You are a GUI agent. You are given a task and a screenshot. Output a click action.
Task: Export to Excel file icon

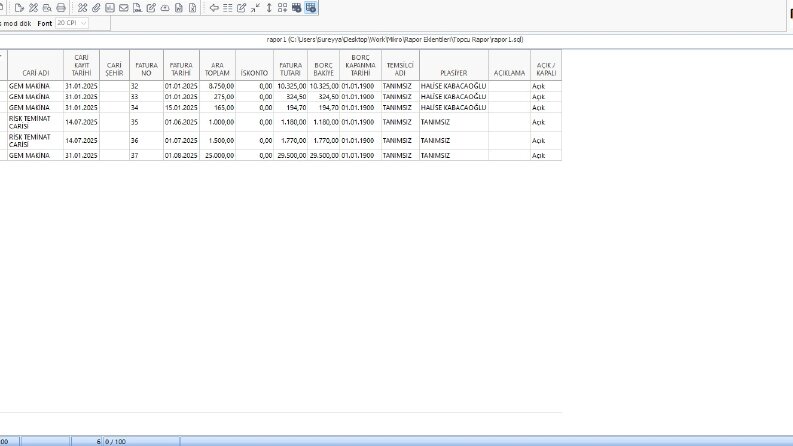pyautogui.click(x=193, y=8)
